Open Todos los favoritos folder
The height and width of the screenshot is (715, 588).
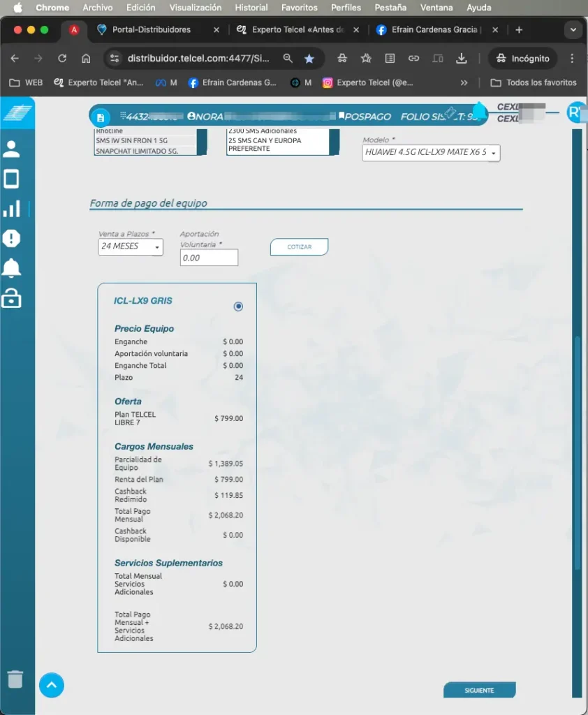[x=534, y=82]
